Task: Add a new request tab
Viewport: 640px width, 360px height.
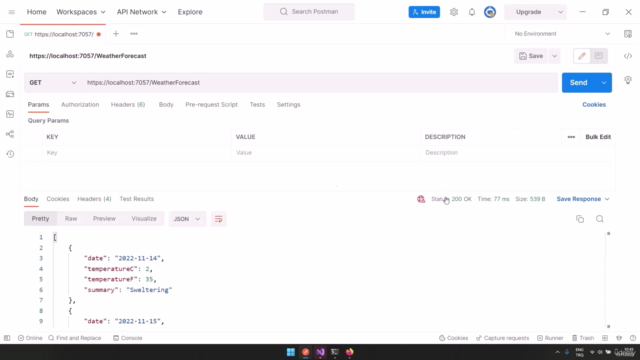Action: tap(116, 34)
